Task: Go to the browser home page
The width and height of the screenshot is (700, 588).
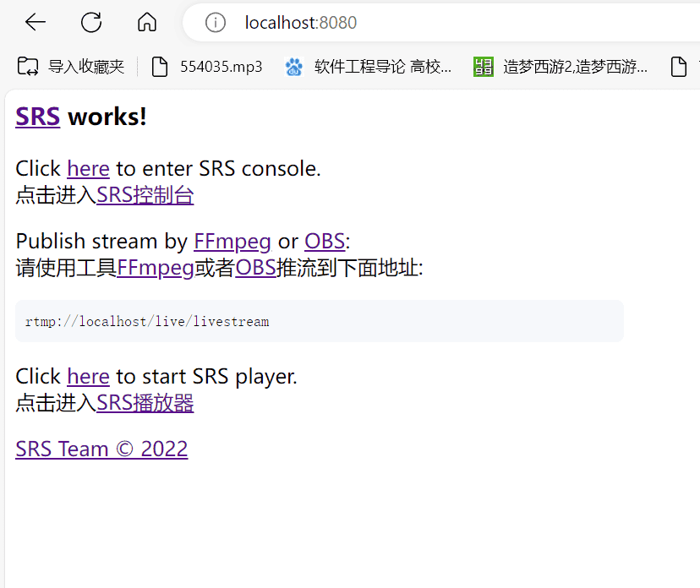Action: click(146, 22)
